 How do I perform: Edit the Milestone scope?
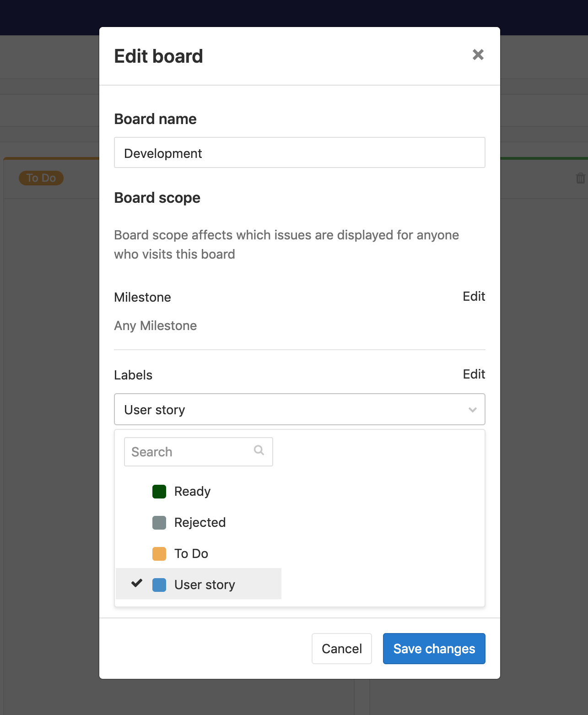tap(474, 297)
